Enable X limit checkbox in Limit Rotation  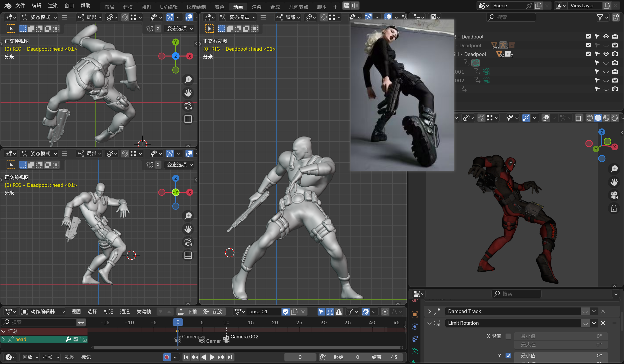pyautogui.click(x=508, y=336)
